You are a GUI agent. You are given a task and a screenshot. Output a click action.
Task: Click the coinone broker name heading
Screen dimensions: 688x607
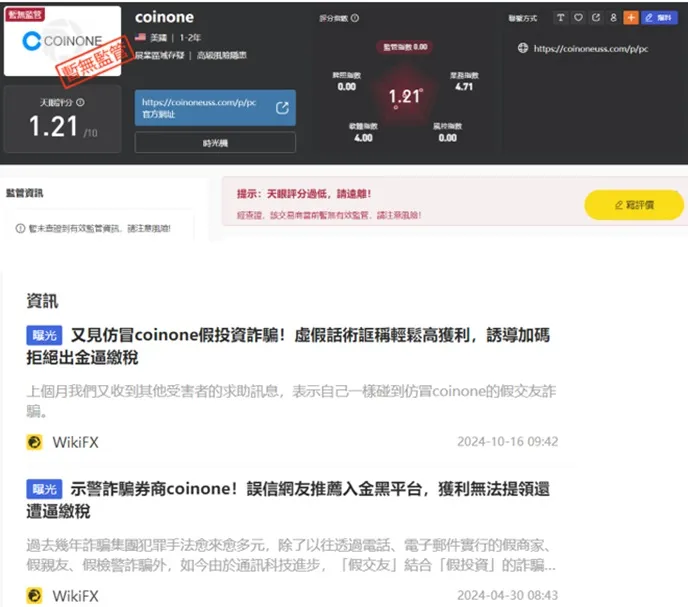pyautogui.click(x=164, y=17)
